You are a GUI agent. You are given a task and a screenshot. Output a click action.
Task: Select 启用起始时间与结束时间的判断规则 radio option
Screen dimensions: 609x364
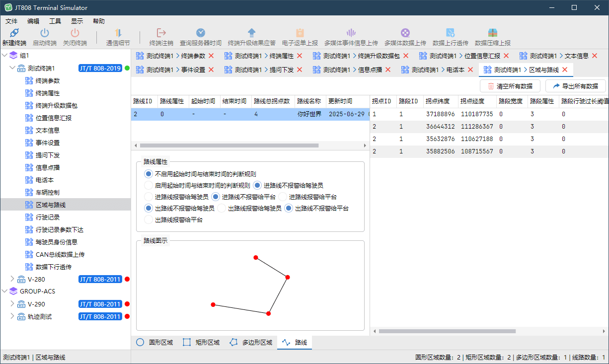[148, 186]
